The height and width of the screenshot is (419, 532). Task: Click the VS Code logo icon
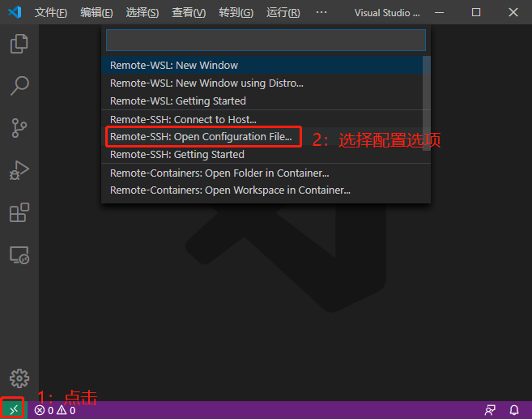[15, 13]
